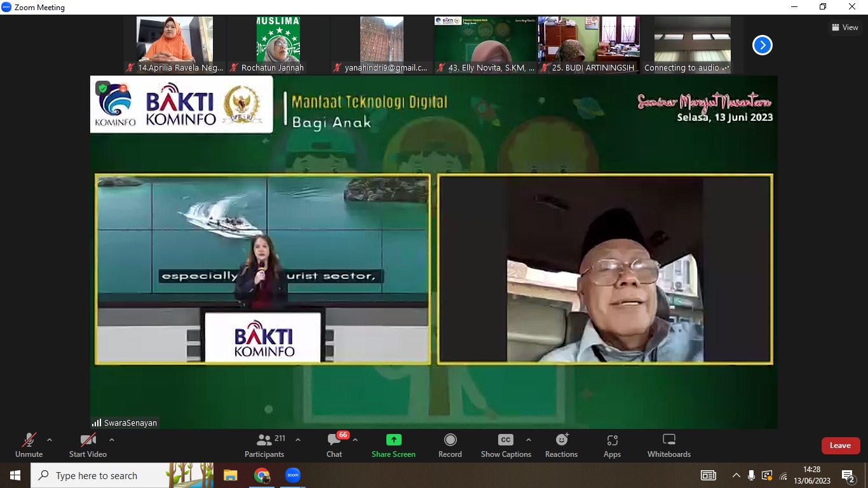This screenshot has width=868, height=488.
Task: Click the news and interests taskbar icon
Action: [709, 475]
